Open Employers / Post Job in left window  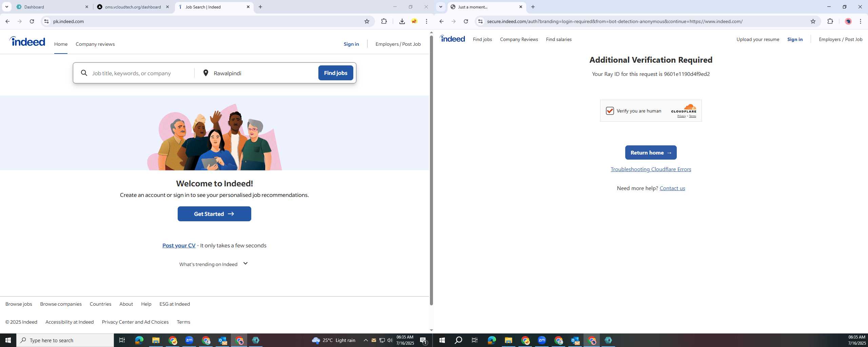pyautogui.click(x=398, y=44)
